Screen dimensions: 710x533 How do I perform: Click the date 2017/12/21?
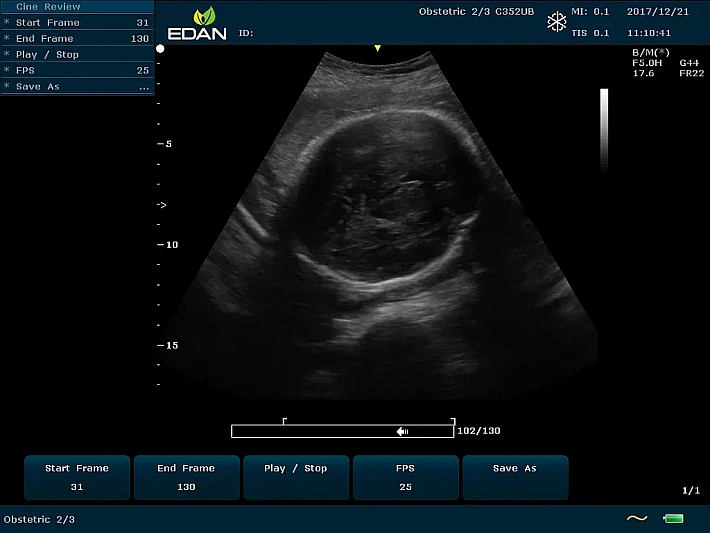[x=657, y=12]
